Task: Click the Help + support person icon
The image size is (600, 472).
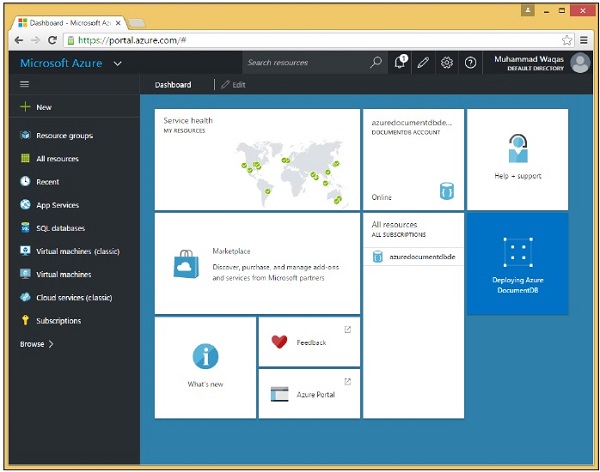Action: pos(518,149)
